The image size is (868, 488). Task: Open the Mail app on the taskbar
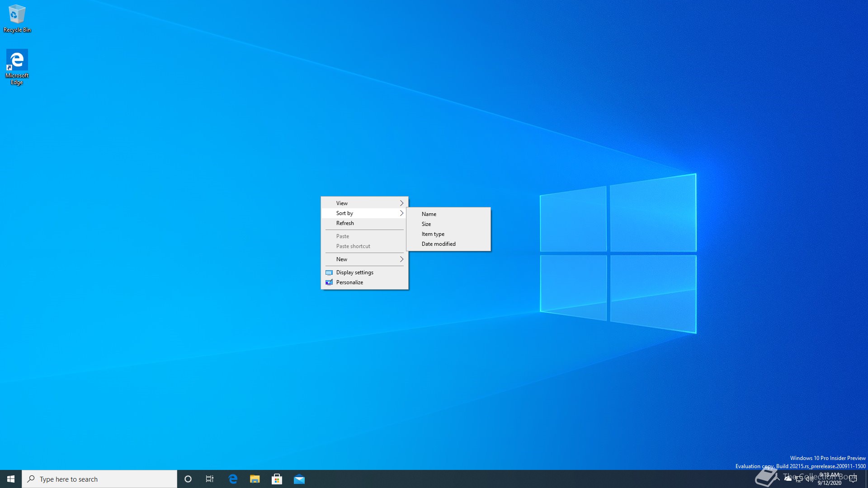[x=299, y=479]
